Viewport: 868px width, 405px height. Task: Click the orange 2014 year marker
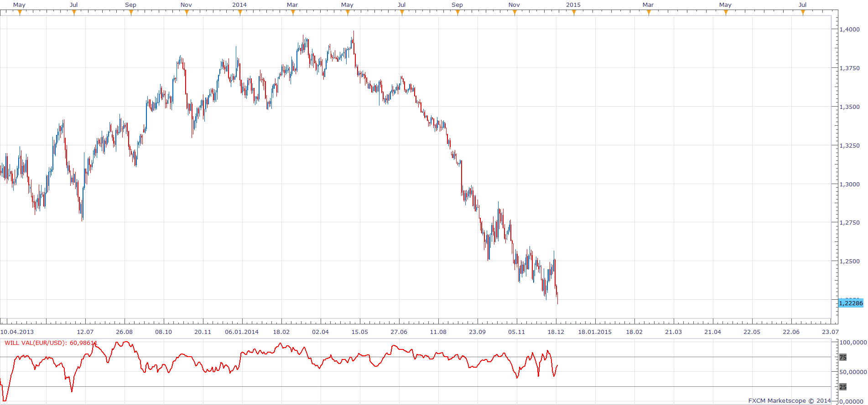pos(240,12)
